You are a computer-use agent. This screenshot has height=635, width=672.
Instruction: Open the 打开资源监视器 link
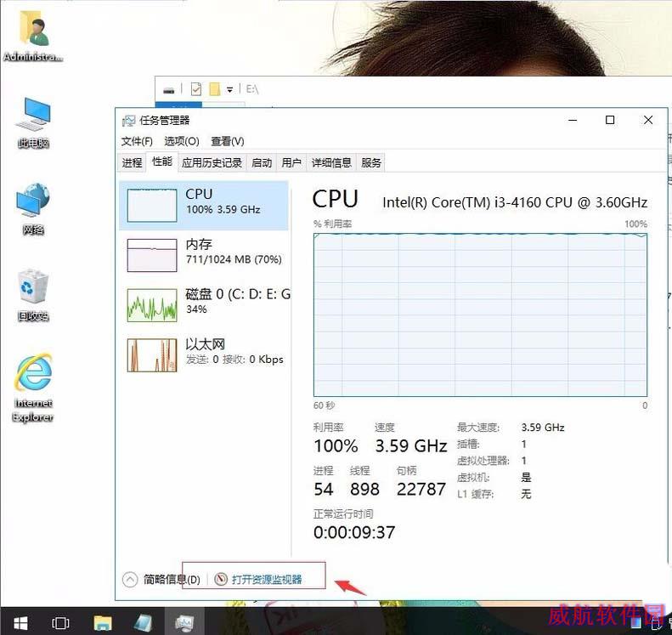[267, 579]
